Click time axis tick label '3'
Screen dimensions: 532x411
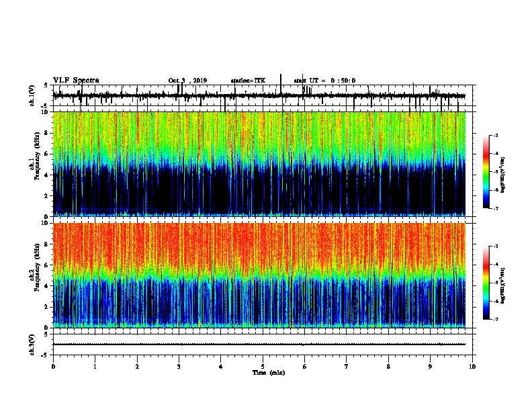coord(179,367)
